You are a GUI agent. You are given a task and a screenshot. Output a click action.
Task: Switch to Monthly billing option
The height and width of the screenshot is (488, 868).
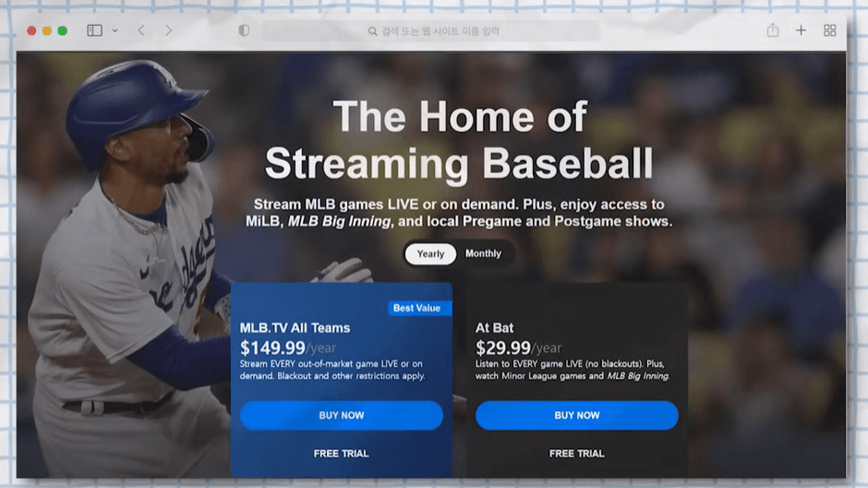pyautogui.click(x=483, y=253)
